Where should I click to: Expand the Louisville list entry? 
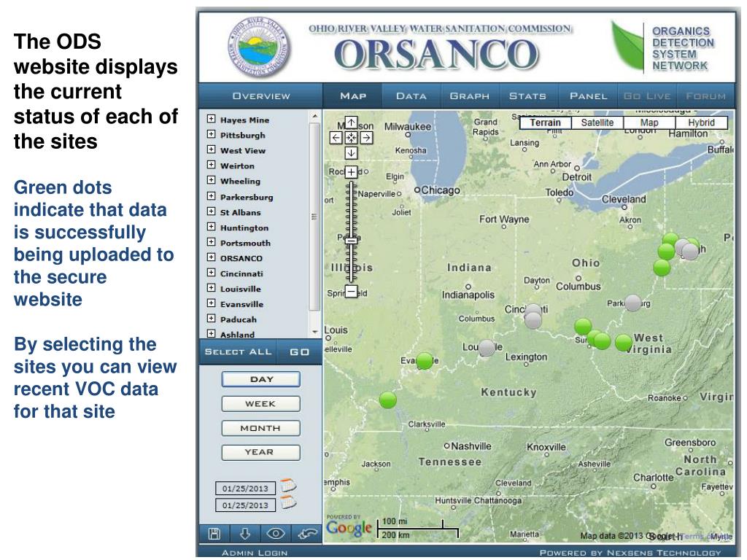[211, 287]
